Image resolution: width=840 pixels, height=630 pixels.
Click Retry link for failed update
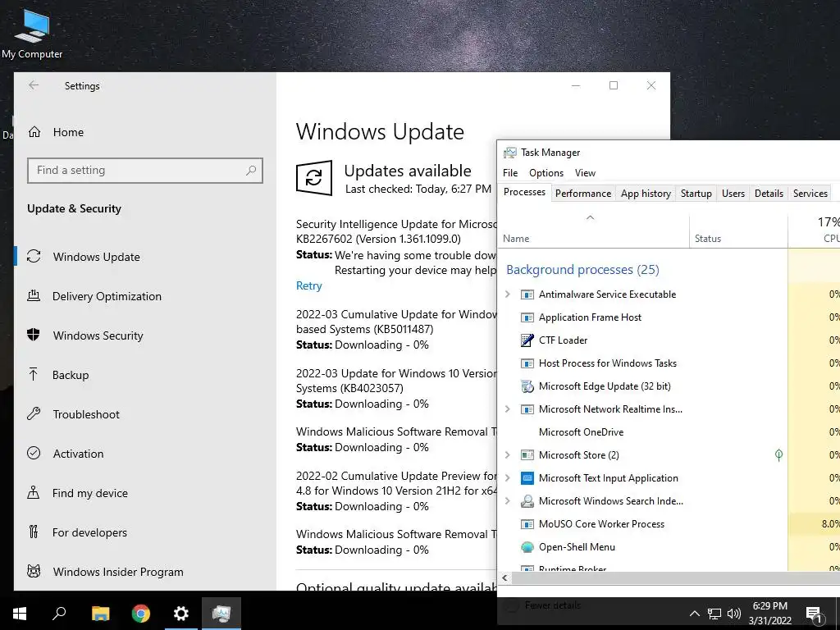pyautogui.click(x=309, y=285)
